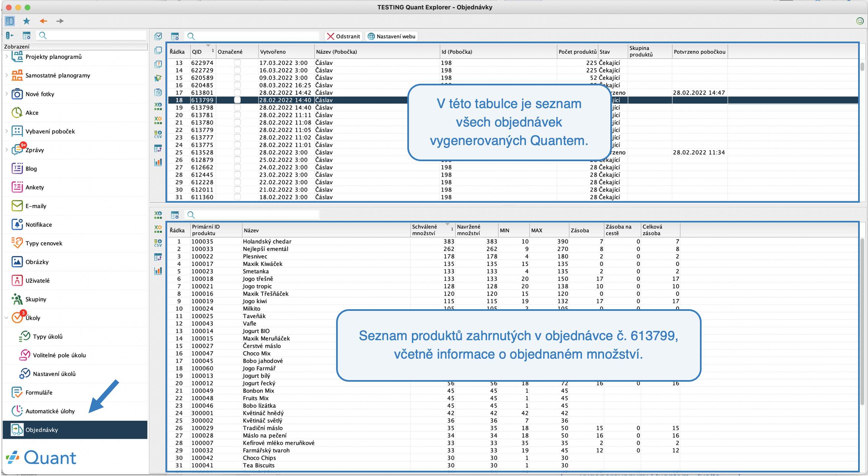
Task: Click the Nastavení webu button
Action: coord(391,36)
